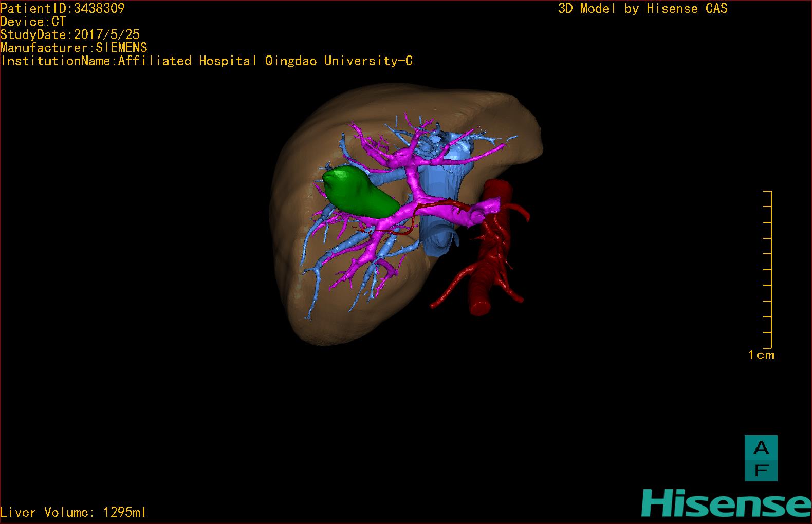Click the InstitutionName Affiliated Hospital text

pos(207,61)
